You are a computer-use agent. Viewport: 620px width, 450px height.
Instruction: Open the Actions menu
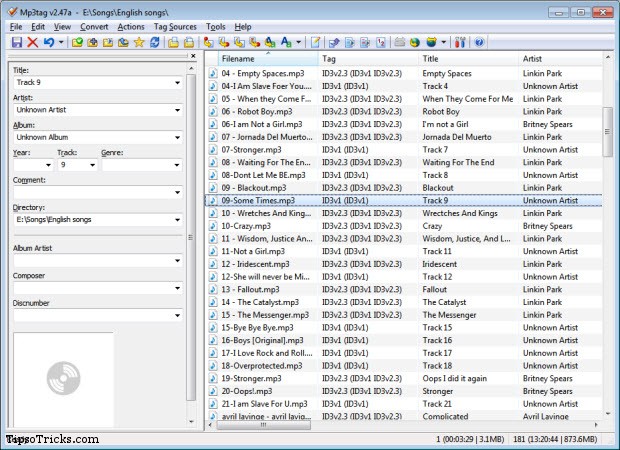point(131,27)
